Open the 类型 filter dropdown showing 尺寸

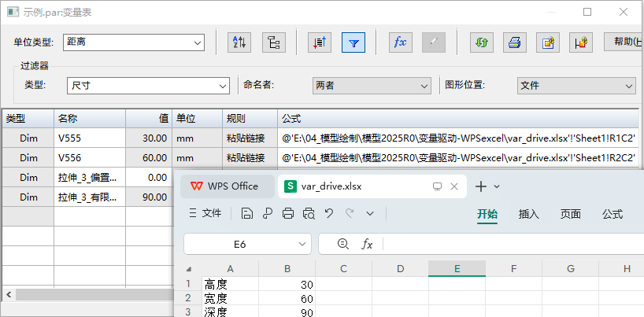(148, 86)
